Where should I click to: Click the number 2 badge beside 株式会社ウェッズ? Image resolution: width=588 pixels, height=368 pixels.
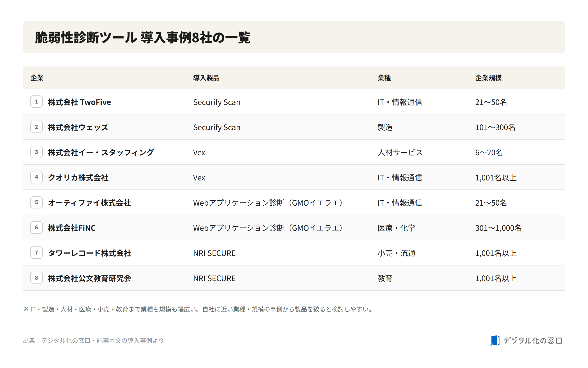[x=37, y=127]
